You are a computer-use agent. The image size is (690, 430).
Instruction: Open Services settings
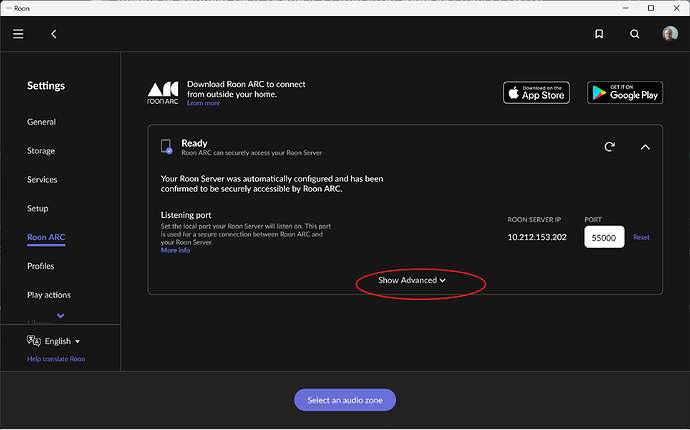point(42,180)
